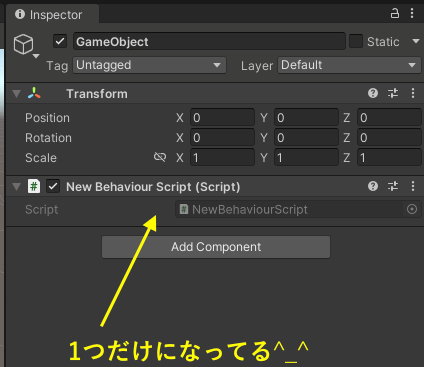The height and width of the screenshot is (367, 424).
Task: Click the Transform axes icon
Action: (x=34, y=93)
